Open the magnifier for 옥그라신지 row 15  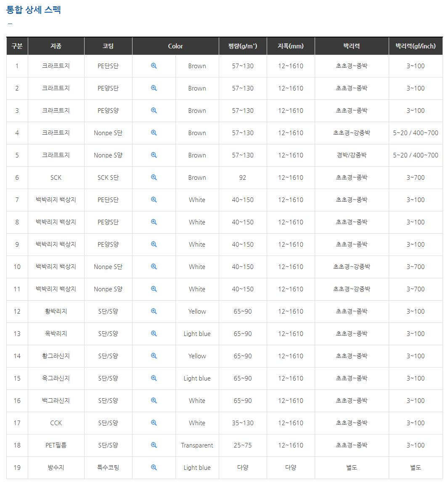coord(154,378)
